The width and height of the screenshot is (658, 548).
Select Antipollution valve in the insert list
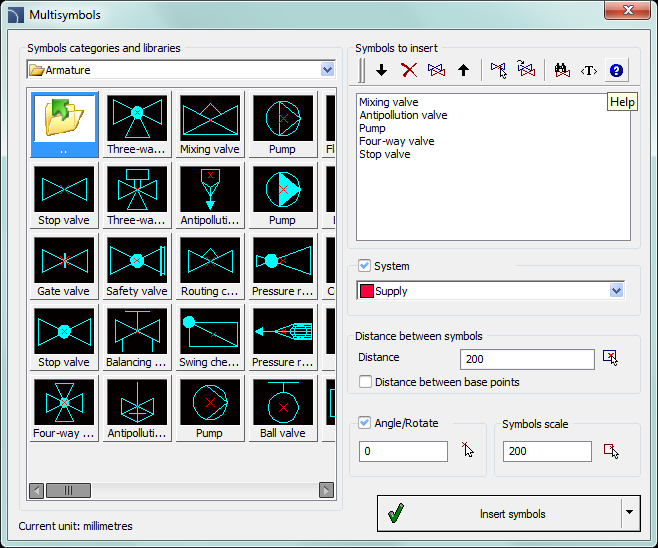[x=403, y=115]
